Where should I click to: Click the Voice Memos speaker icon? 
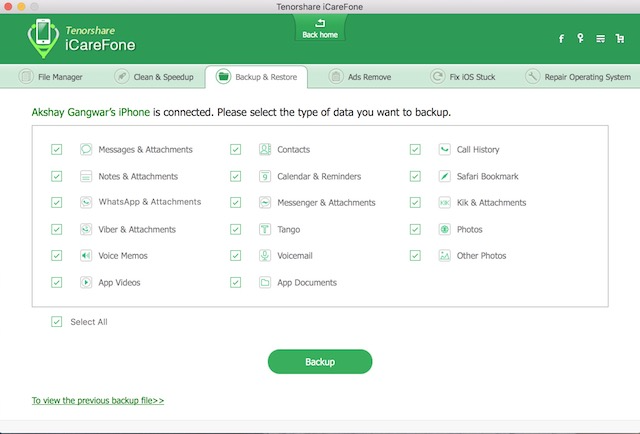[86, 256]
